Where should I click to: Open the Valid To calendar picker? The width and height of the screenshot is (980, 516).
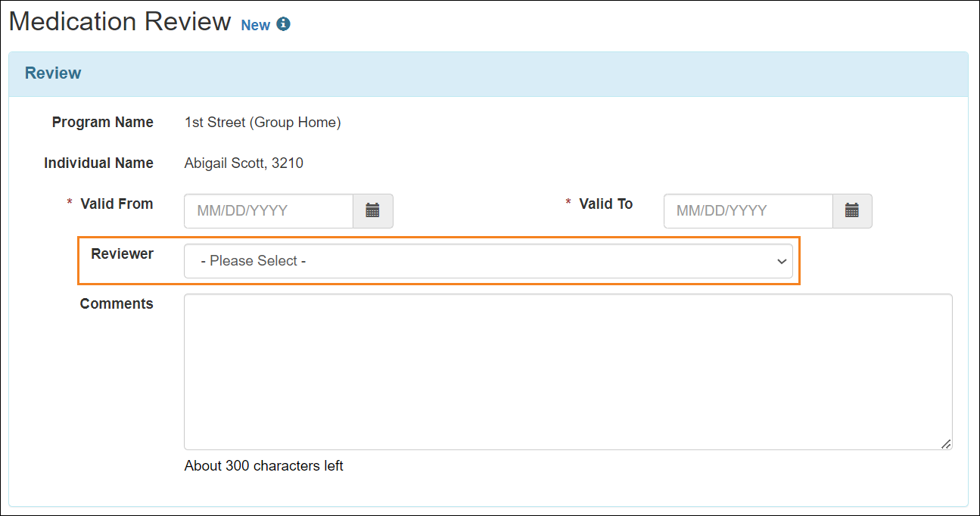[x=852, y=211]
